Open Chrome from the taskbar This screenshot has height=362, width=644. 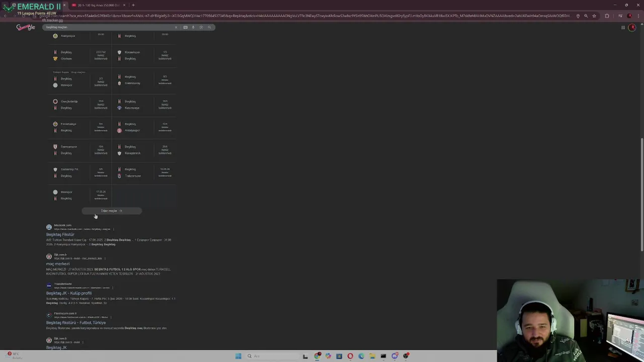point(317,356)
